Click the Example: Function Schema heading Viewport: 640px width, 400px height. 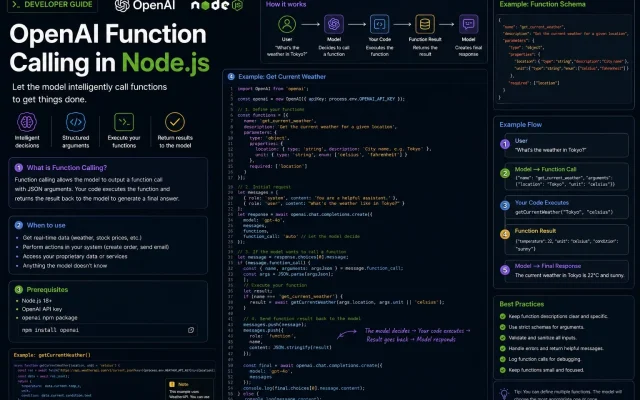[x=542, y=4]
